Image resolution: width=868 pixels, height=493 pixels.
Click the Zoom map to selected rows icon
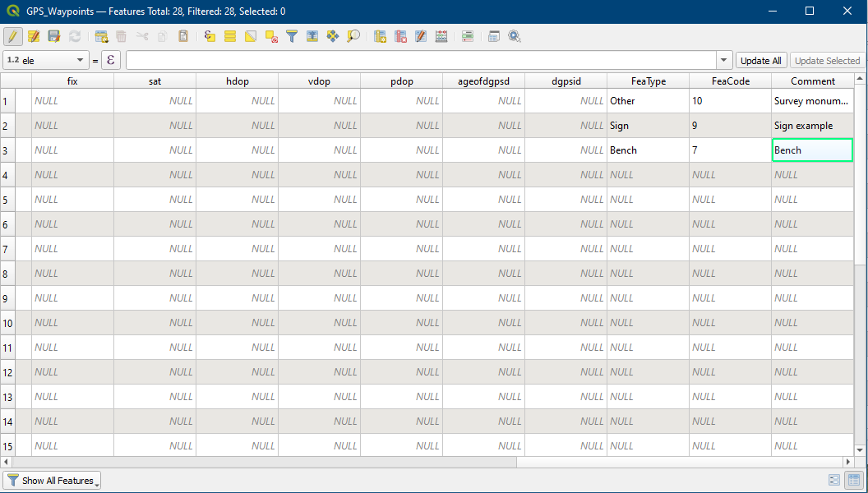(x=353, y=36)
